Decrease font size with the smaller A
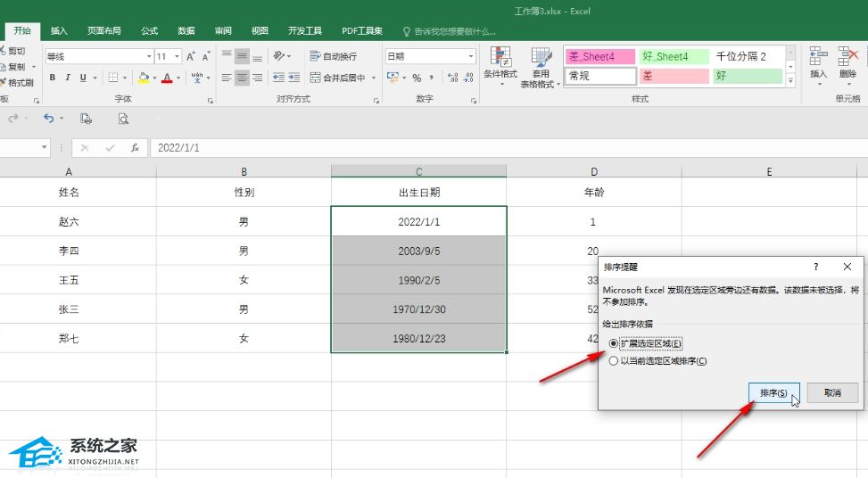 click(x=205, y=56)
